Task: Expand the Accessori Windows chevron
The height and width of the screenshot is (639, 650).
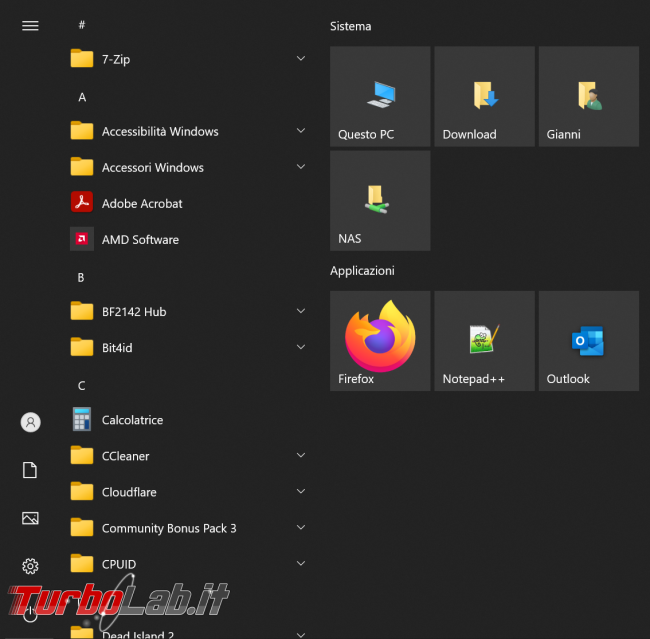Action: [x=301, y=167]
